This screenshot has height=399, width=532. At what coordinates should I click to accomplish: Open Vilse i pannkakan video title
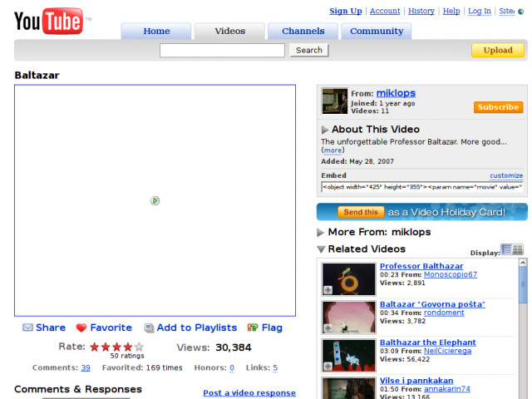coord(416,381)
